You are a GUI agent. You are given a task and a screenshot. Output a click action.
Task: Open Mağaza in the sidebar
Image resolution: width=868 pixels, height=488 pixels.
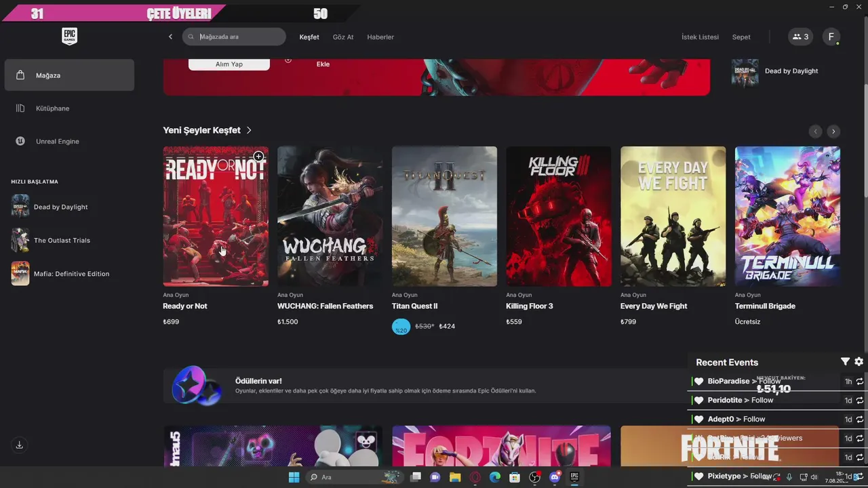pyautogui.click(x=69, y=75)
